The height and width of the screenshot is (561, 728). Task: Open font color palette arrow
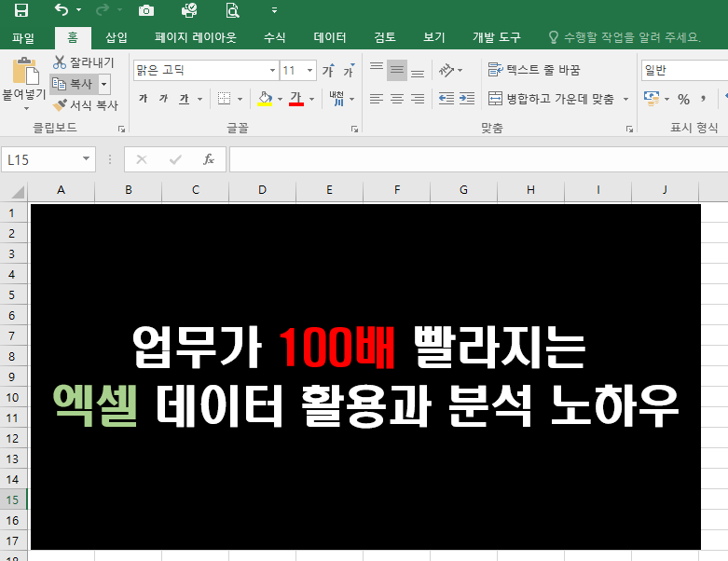312,99
